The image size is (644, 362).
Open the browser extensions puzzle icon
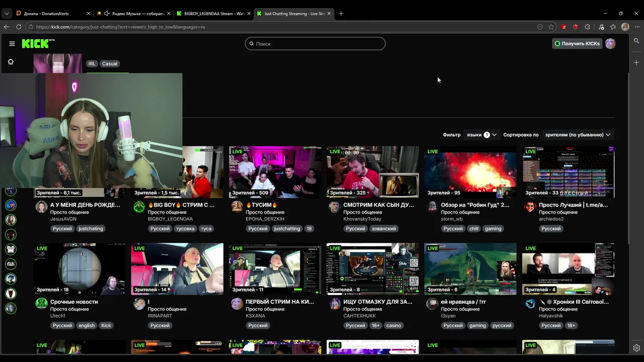[587, 27]
